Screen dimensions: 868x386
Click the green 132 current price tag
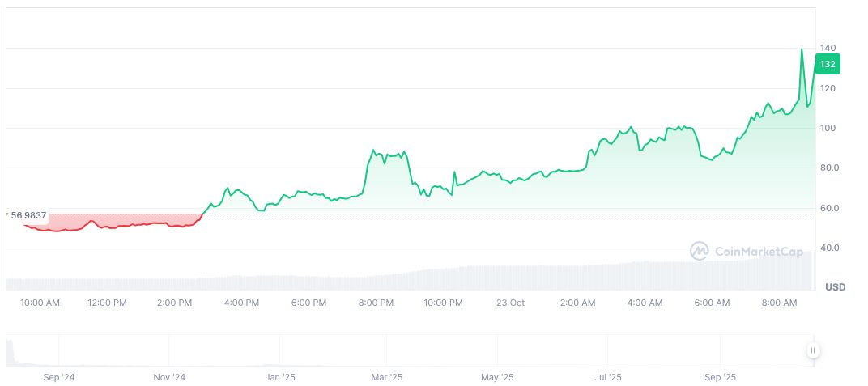(828, 64)
